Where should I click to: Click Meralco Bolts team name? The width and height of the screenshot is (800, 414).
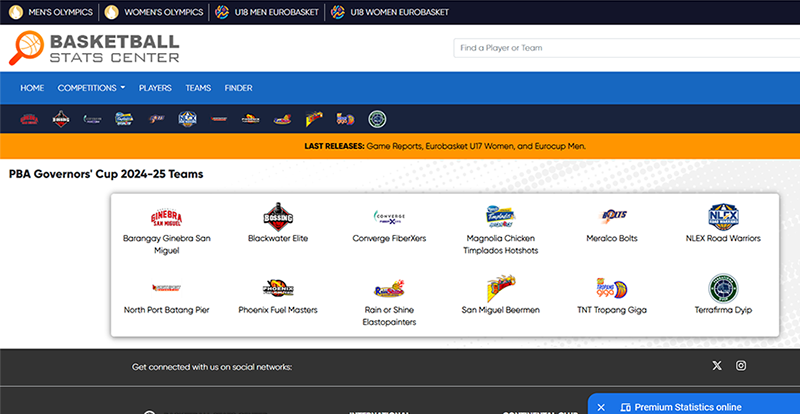coord(612,238)
